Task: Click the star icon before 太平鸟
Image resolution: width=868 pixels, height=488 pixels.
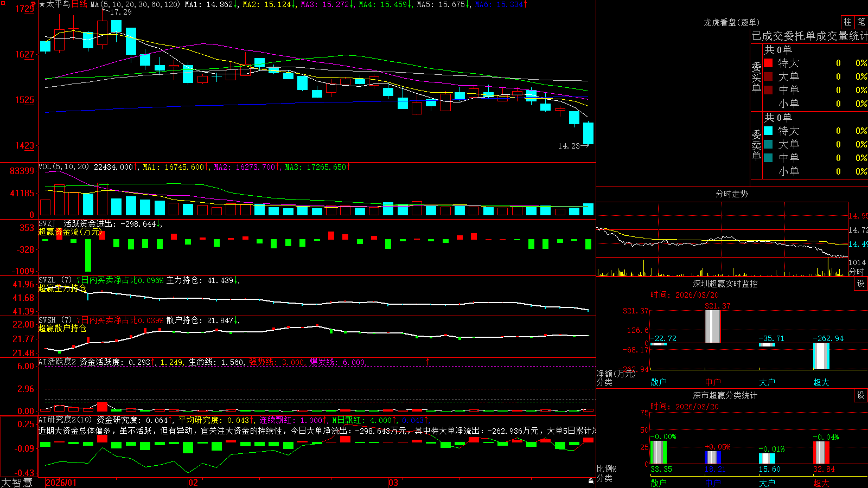Action: click(x=42, y=4)
